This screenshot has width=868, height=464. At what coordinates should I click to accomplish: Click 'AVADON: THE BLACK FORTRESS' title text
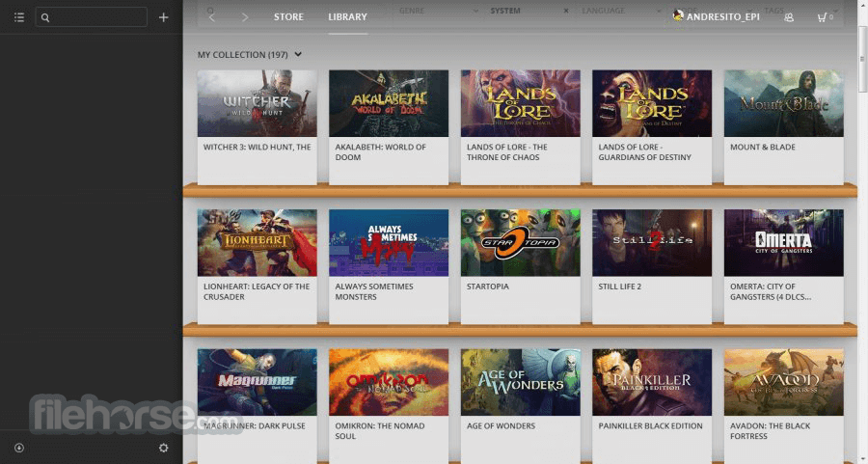[770, 431]
